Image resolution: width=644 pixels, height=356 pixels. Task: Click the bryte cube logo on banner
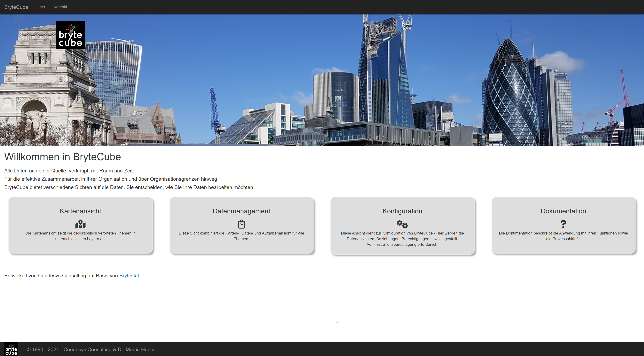[70, 35]
